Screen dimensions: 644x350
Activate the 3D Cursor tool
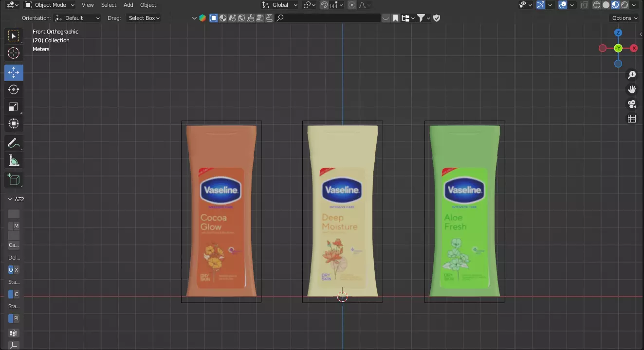point(14,53)
